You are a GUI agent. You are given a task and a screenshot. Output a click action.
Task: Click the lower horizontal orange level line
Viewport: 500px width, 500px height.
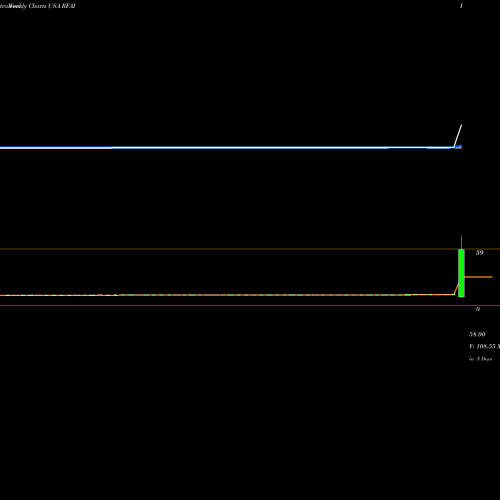[x=250, y=305]
